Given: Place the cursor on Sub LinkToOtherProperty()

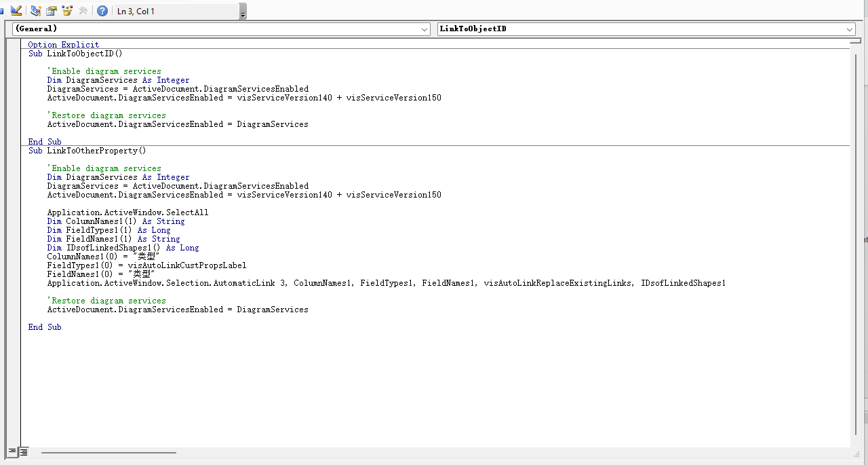Looking at the screenshot, I should 87,151.
